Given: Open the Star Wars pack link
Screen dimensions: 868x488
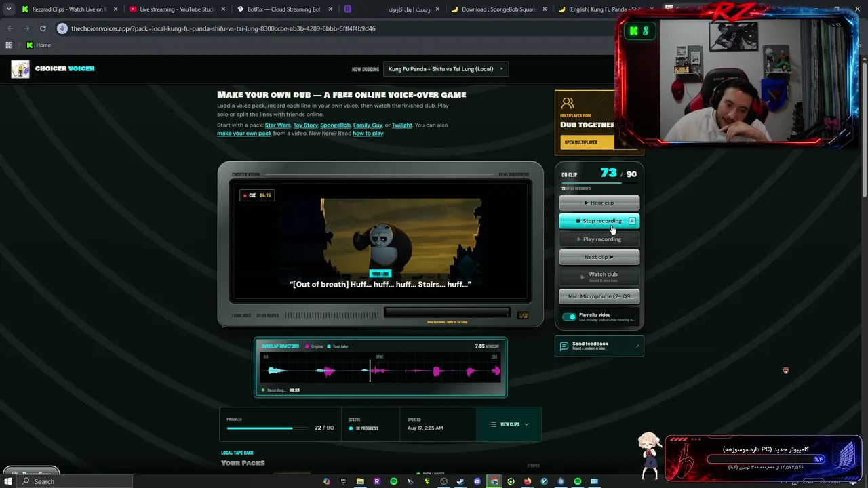Looking at the screenshot, I should coord(277,125).
